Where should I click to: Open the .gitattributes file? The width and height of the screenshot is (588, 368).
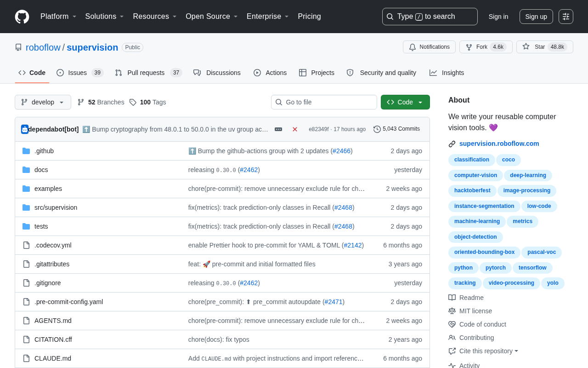[x=52, y=264]
